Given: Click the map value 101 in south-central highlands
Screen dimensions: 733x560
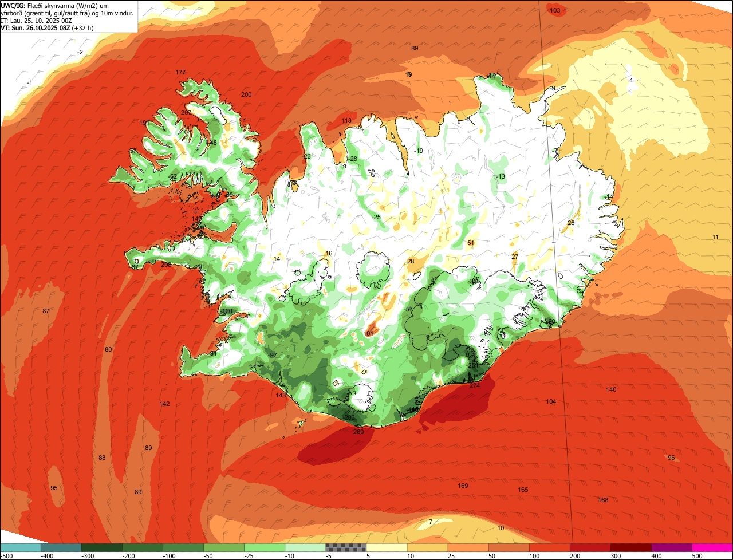Looking at the screenshot, I should [x=368, y=333].
